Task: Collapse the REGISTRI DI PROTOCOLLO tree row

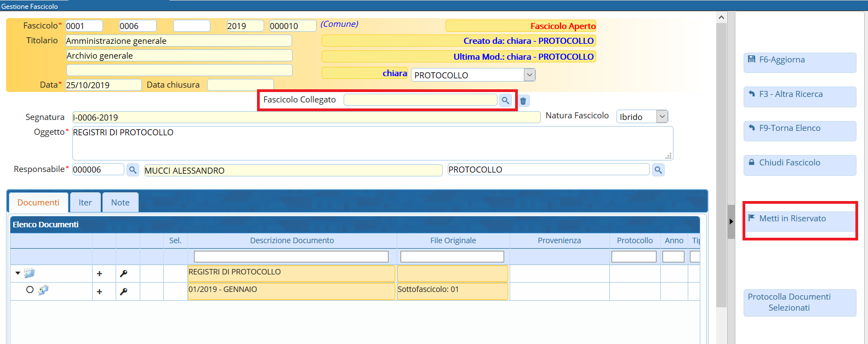Action: pos(18,273)
